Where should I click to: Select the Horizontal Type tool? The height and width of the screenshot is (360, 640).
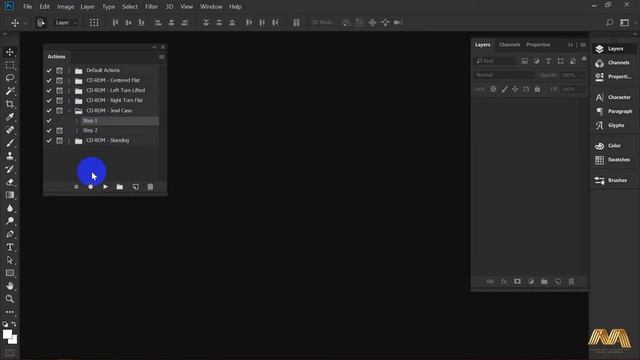pos(10,247)
